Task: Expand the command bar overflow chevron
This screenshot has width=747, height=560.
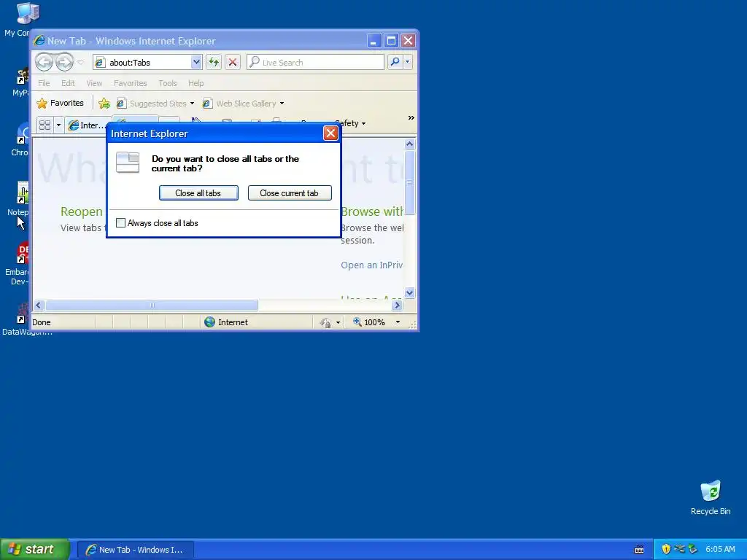Action: click(411, 117)
